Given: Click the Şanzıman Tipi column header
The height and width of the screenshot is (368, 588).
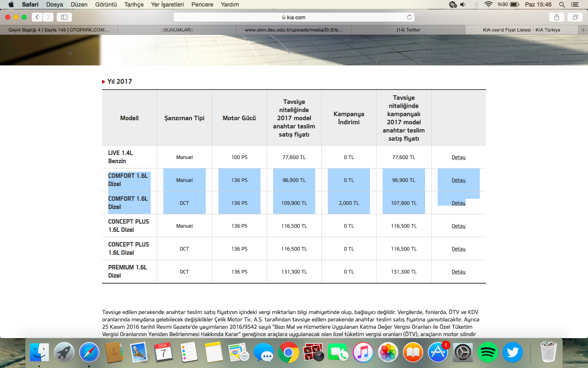Looking at the screenshot, I should pos(185,118).
